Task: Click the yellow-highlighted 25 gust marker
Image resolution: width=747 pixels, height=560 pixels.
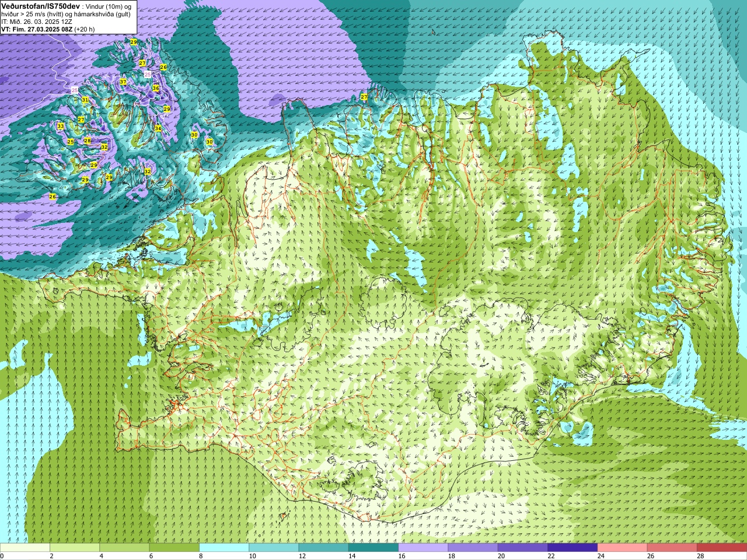Action: point(71,142)
